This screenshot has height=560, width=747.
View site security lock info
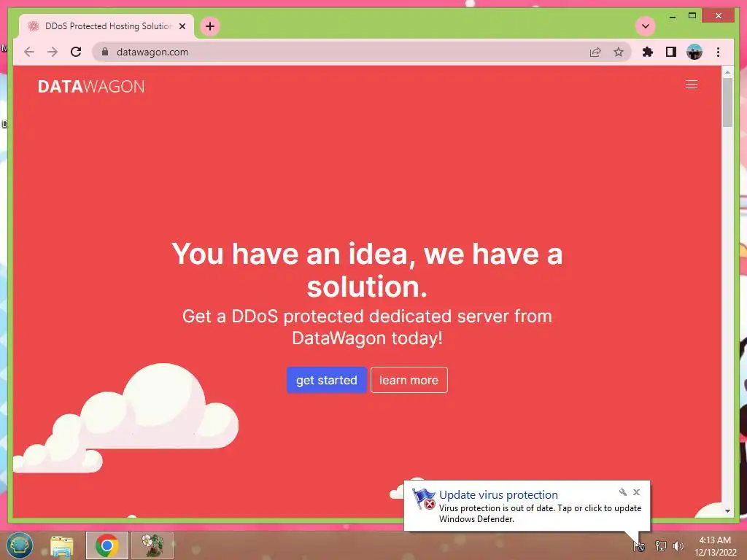click(105, 52)
